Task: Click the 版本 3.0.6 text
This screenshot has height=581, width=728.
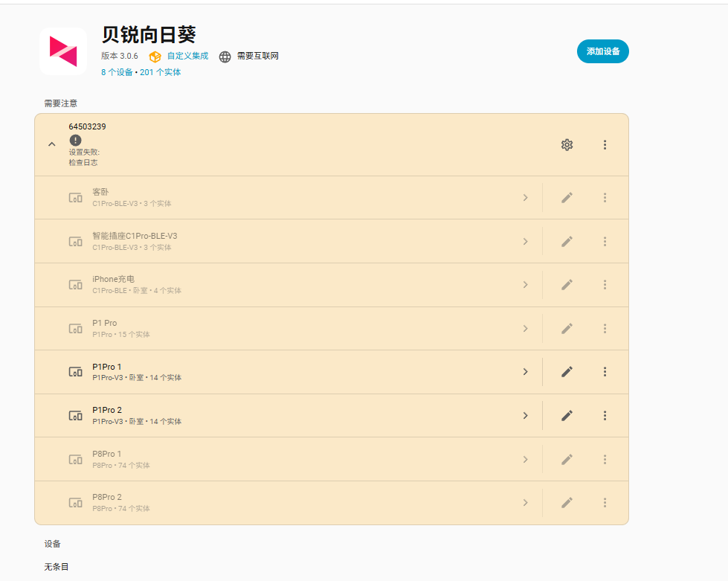Action: click(119, 57)
